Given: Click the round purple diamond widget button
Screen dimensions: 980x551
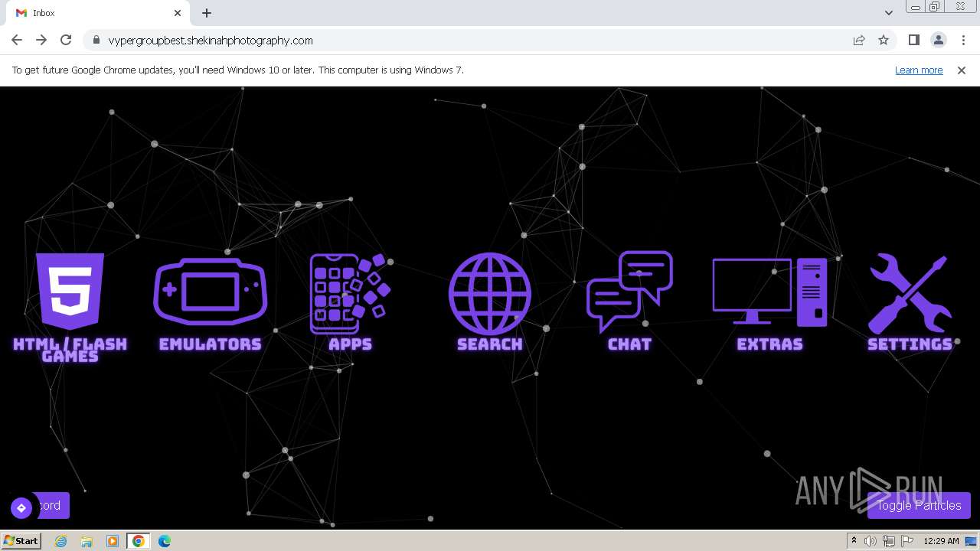Looking at the screenshot, I should pyautogui.click(x=21, y=507).
